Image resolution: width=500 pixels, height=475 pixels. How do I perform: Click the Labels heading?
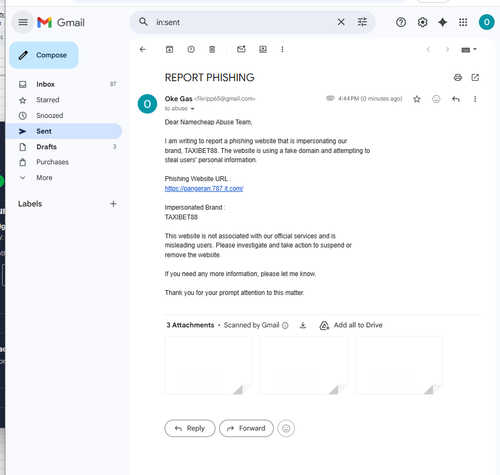point(30,204)
